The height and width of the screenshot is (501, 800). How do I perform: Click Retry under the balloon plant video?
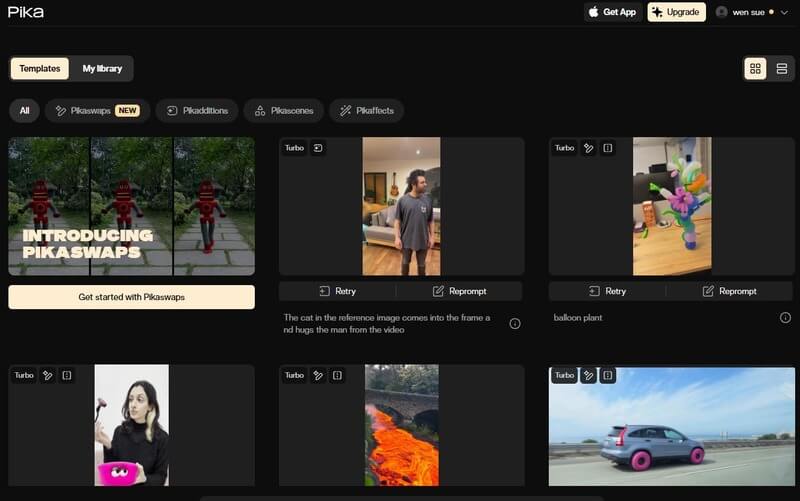pyautogui.click(x=607, y=291)
